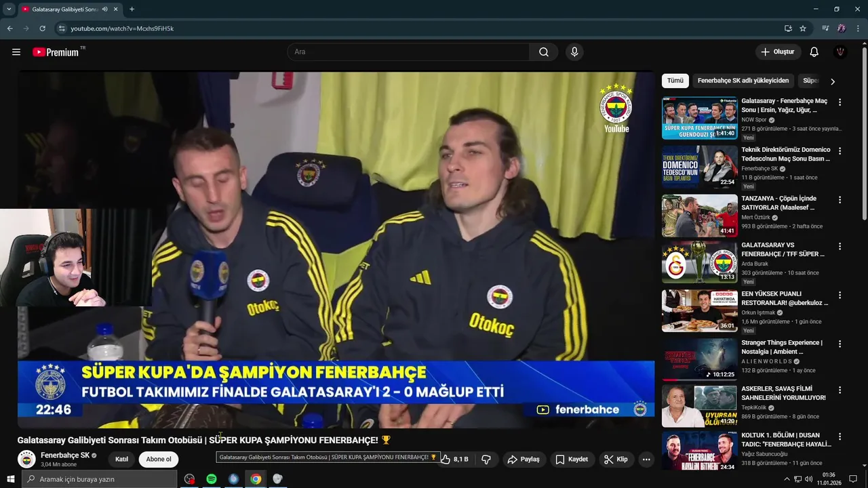Open 'ASKERLER, SAVAŞ FİLMİ' title link
The image size is (868, 488).
tap(783, 393)
